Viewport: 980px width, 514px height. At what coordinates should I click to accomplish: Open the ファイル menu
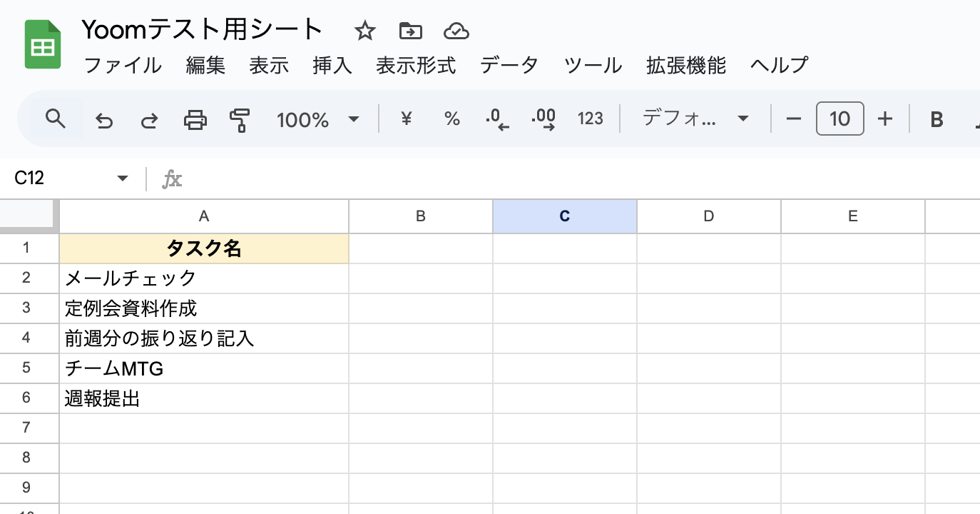pos(123,66)
